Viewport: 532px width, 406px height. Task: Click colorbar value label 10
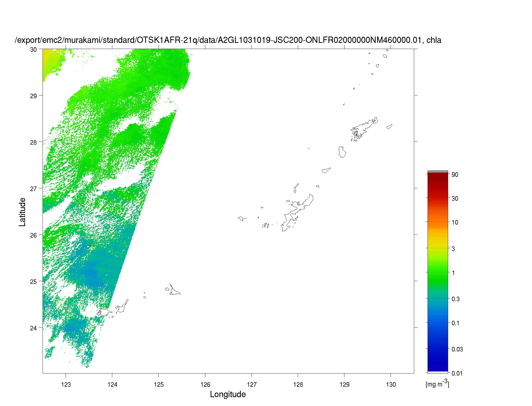click(455, 222)
